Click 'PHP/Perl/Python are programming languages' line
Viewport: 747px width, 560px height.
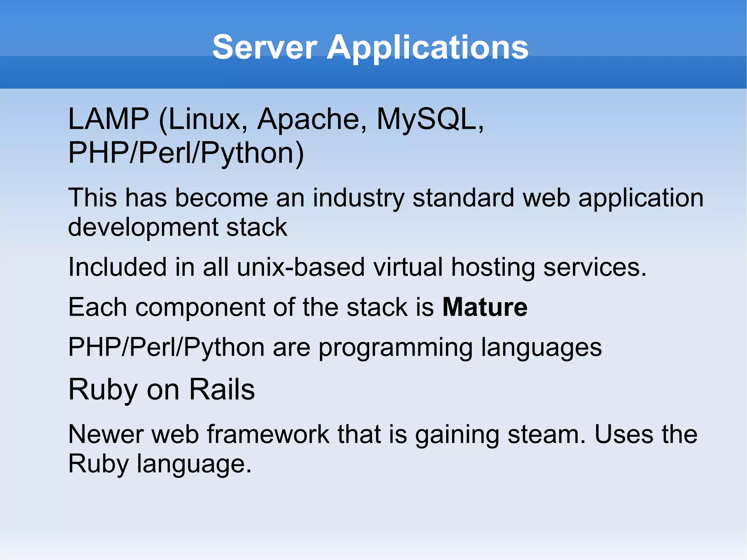(x=335, y=347)
